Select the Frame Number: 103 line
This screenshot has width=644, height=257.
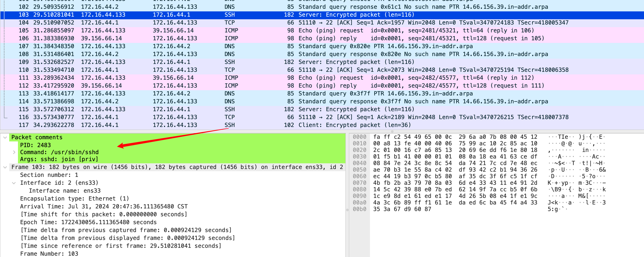click(x=49, y=253)
